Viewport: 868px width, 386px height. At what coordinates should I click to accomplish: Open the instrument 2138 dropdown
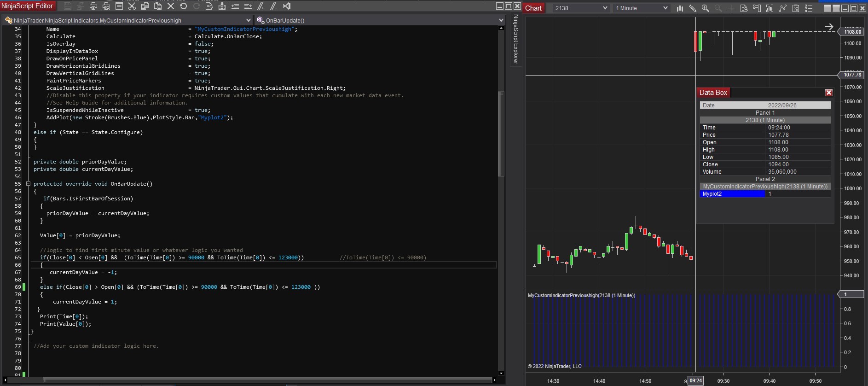point(605,8)
